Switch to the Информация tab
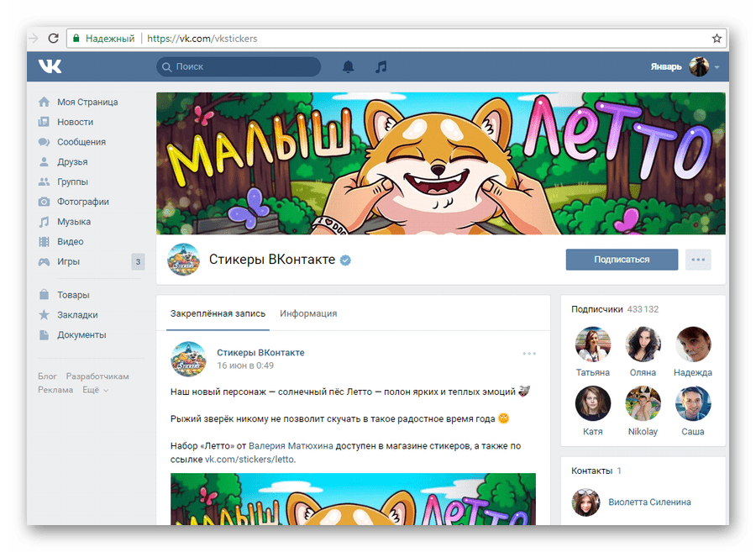 308,313
